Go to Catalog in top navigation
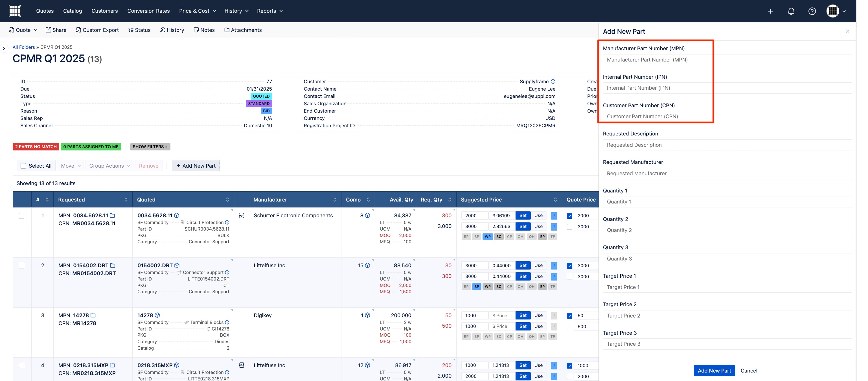 (x=73, y=11)
